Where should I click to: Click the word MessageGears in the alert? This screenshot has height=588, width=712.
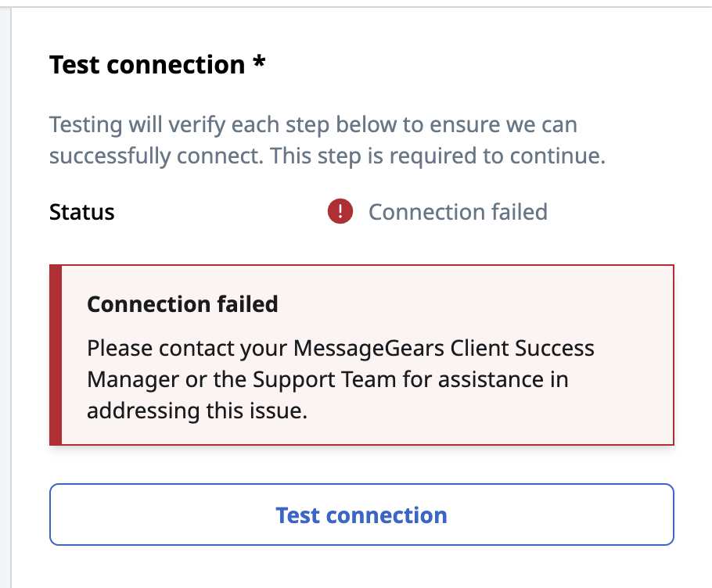coord(369,349)
